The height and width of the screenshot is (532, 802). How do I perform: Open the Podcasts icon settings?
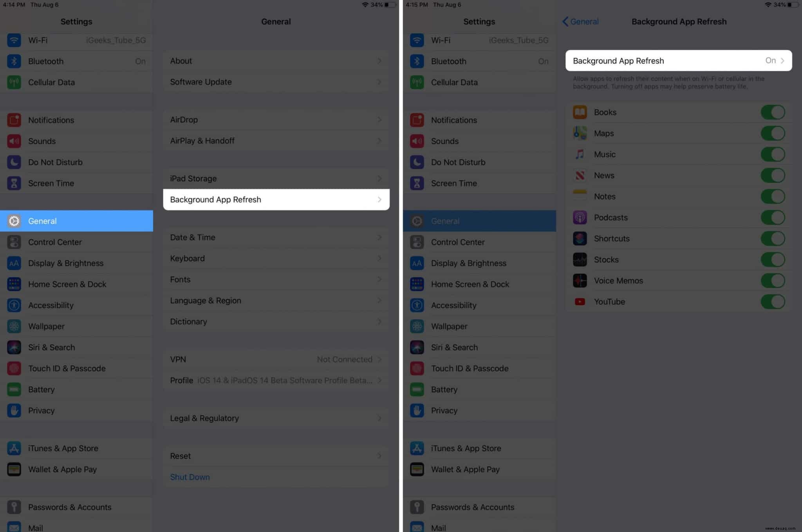tap(580, 217)
